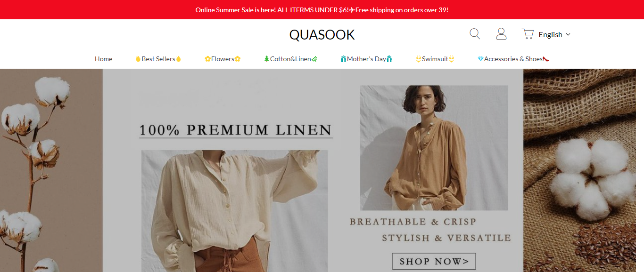
Task: Open the Best Sellers category
Action: 158,59
